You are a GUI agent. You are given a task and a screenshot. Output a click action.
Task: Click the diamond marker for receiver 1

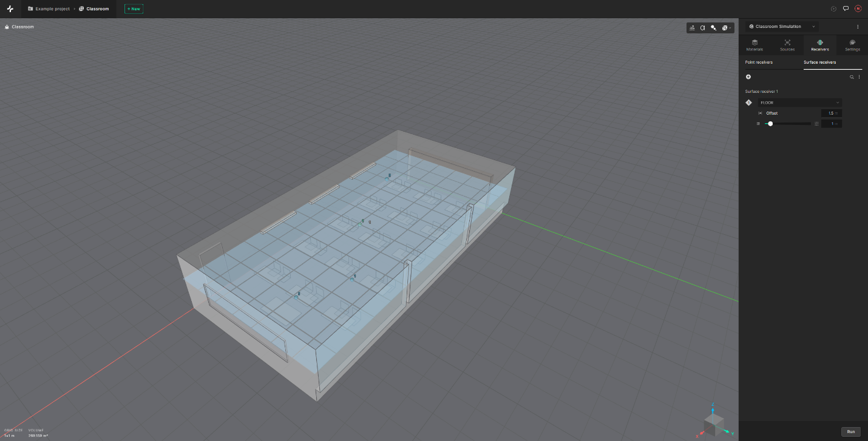click(x=748, y=103)
